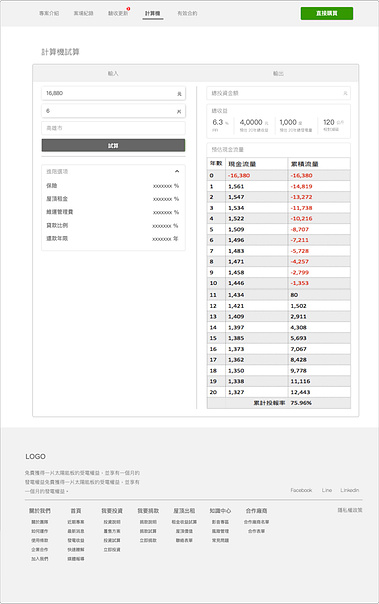Viewport: 379px width, 604px height.
Task: Click the 首頁 footer heading
Action: [76, 511]
